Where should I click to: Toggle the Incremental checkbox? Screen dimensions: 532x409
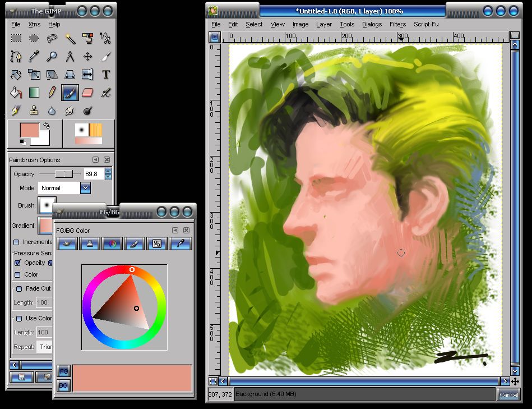[16, 242]
